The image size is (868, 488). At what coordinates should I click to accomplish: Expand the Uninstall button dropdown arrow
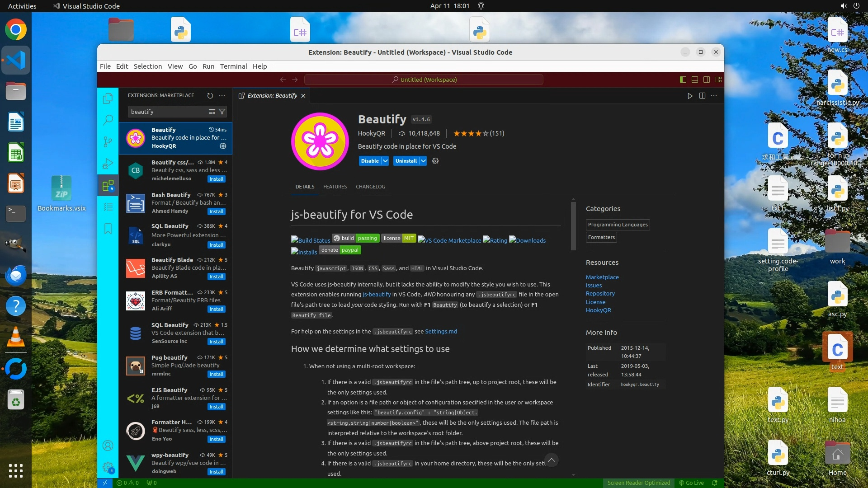pos(423,161)
